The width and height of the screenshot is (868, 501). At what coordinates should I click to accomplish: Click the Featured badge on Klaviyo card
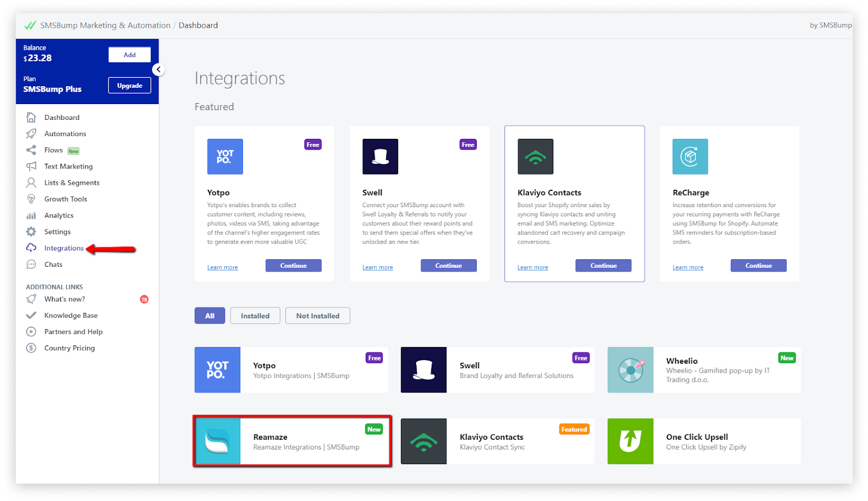tap(574, 429)
